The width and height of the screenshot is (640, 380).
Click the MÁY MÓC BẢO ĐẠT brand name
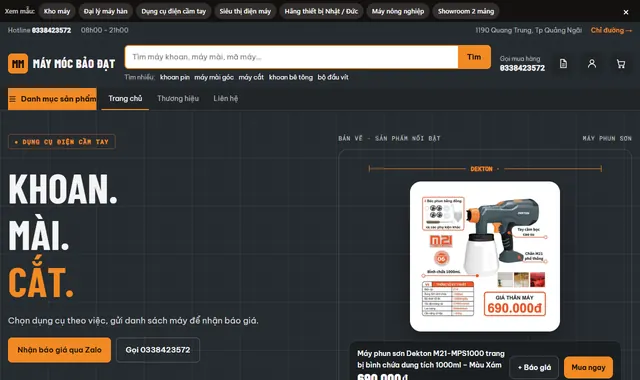pyautogui.click(x=74, y=64)
